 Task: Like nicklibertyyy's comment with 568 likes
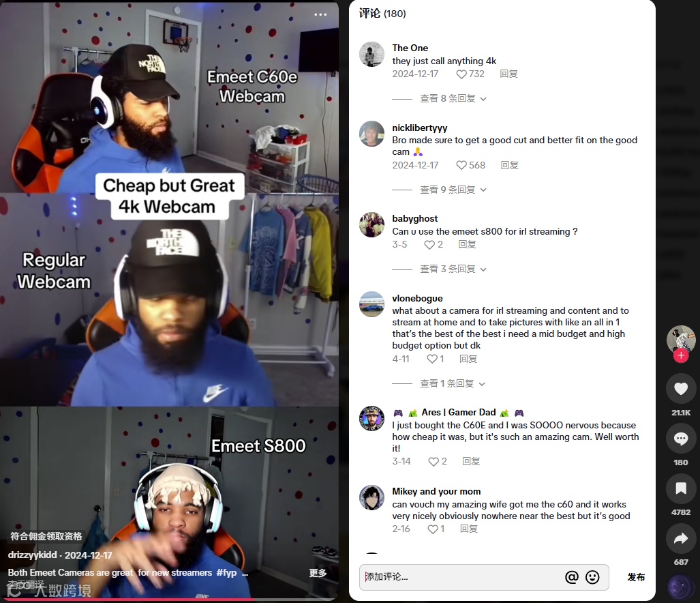click(x=461, y=165)
